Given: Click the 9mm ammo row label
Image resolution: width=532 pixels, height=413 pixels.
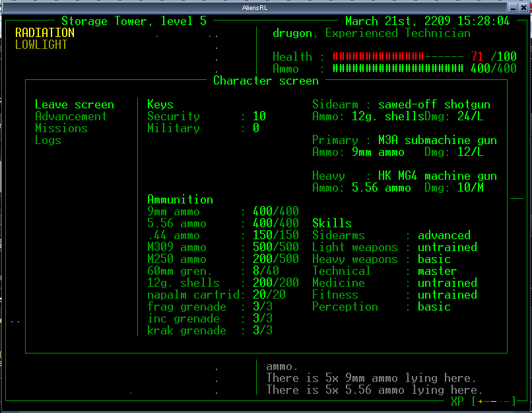Looking at the screenshot, I should click(174, 211).
